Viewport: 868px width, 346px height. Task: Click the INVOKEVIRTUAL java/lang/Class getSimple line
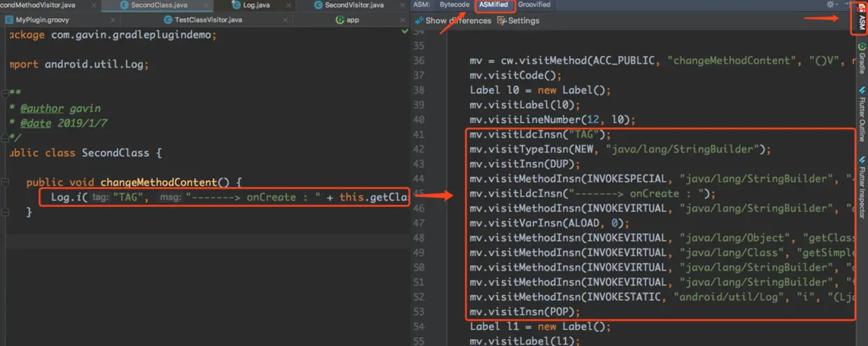pyautogui.click(x=661, y=252)
